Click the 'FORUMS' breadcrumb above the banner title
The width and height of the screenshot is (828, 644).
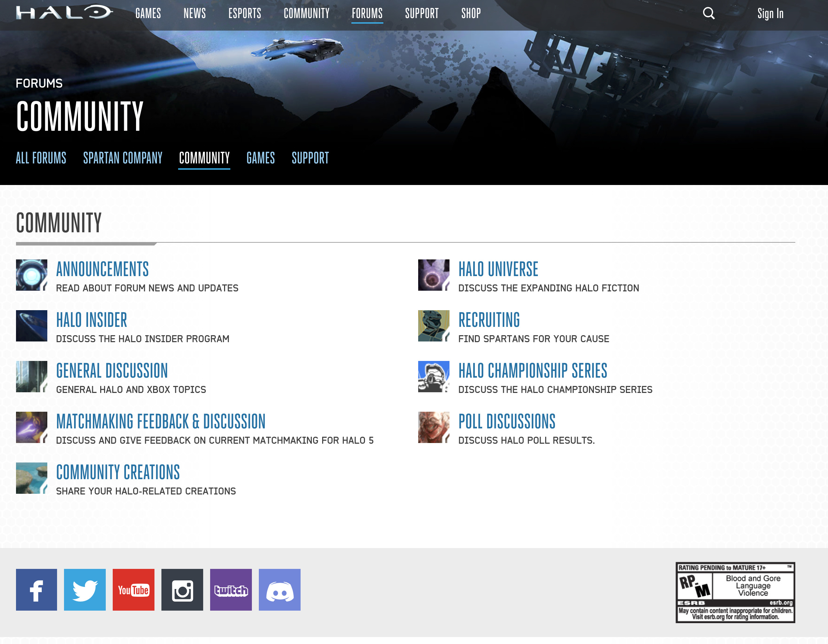pos(39,83)
